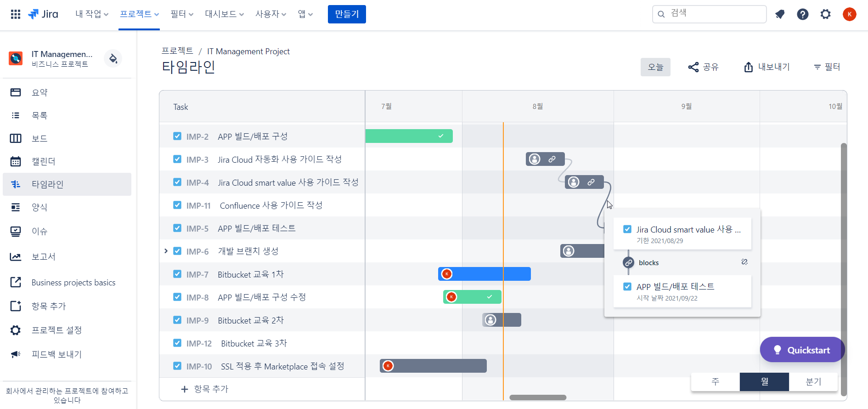
Task: Click the project theme paint bucket icon
Action: click(113, 58)
